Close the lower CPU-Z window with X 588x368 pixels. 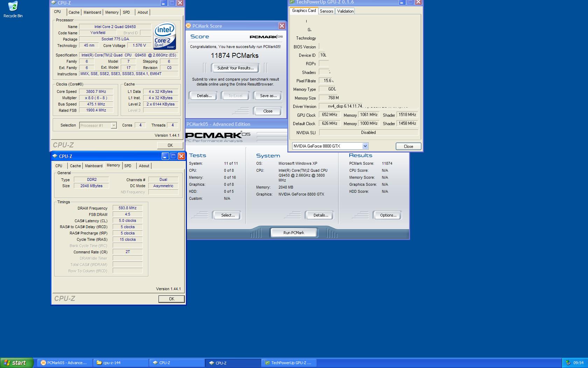click(x=181, y=156)
